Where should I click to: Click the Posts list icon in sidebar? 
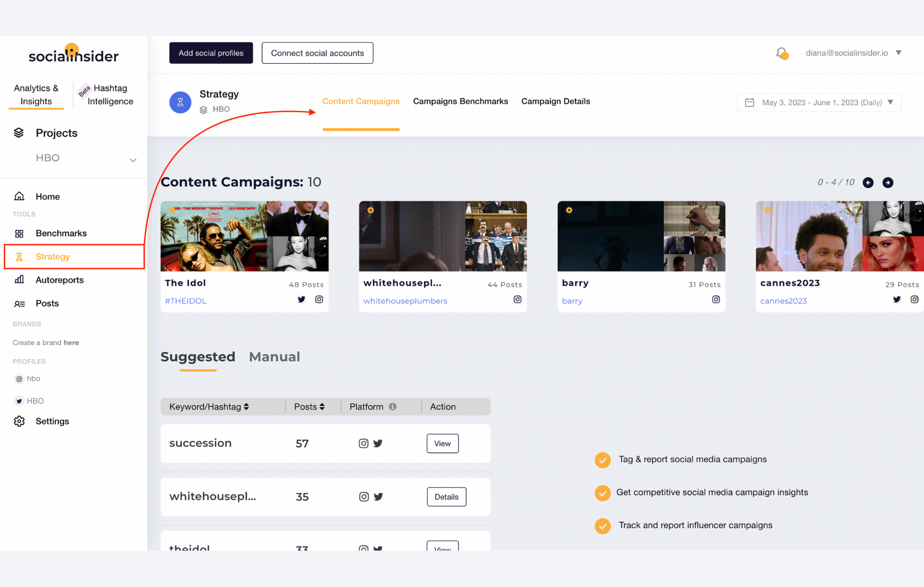(x=20, y=303)
